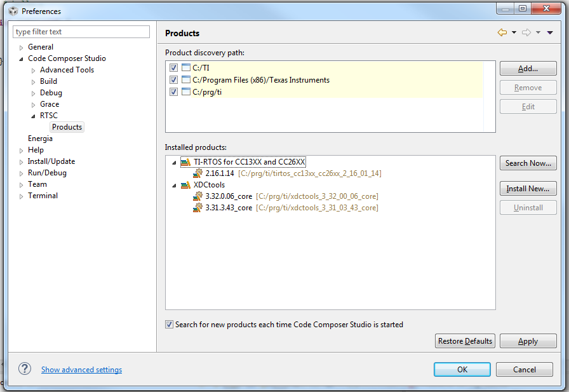This screenshot has width=569, height=392.
Task: Click the Search Now... button
Action: (x=528, y=163)
